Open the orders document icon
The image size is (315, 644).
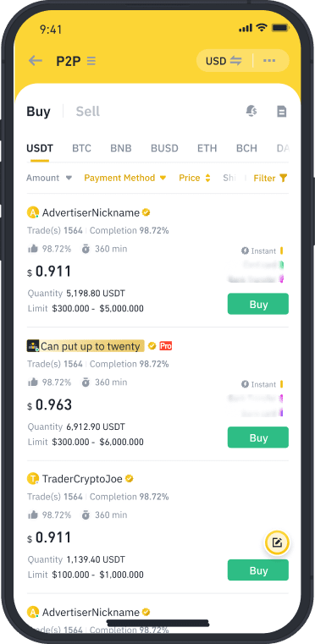282,112
